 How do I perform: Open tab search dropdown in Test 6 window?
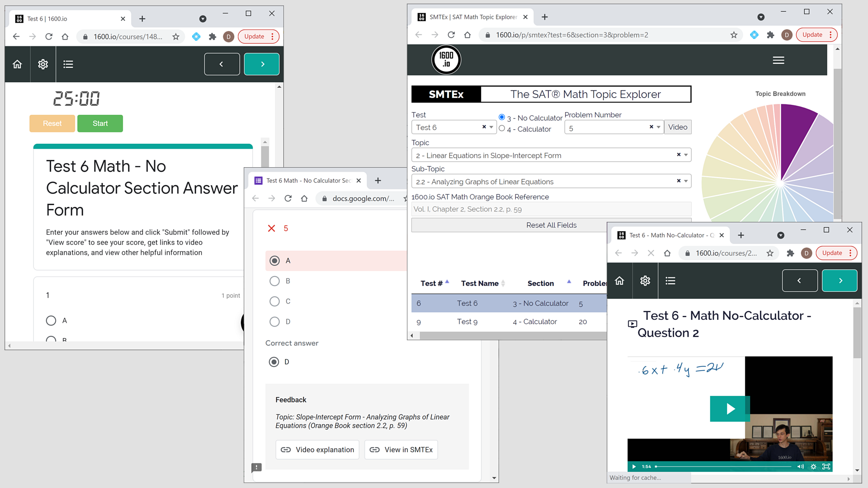pos(203,19)
